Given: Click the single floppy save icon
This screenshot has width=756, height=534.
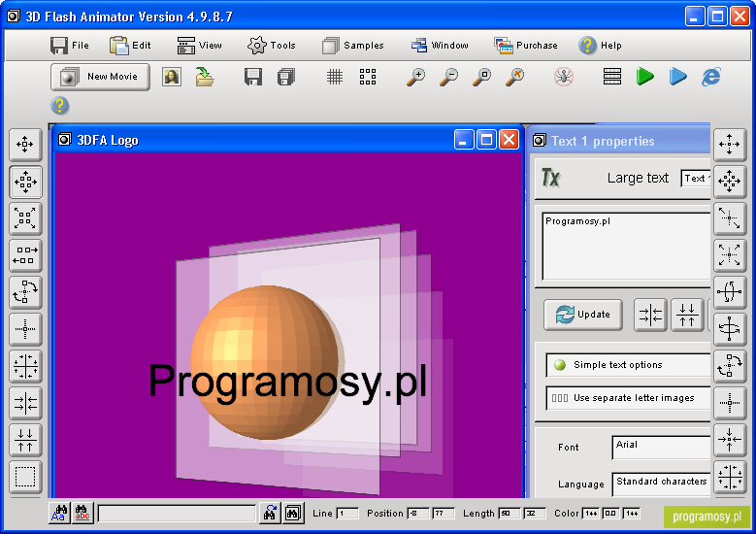Looking at the screenshot, I should tap(253, 77).
